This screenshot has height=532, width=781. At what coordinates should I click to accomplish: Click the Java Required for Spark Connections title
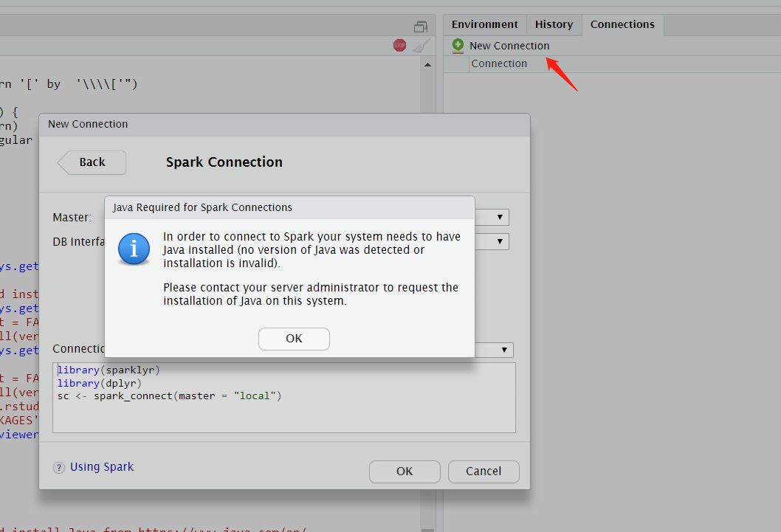pyautogui.click(x=202, y=207)
